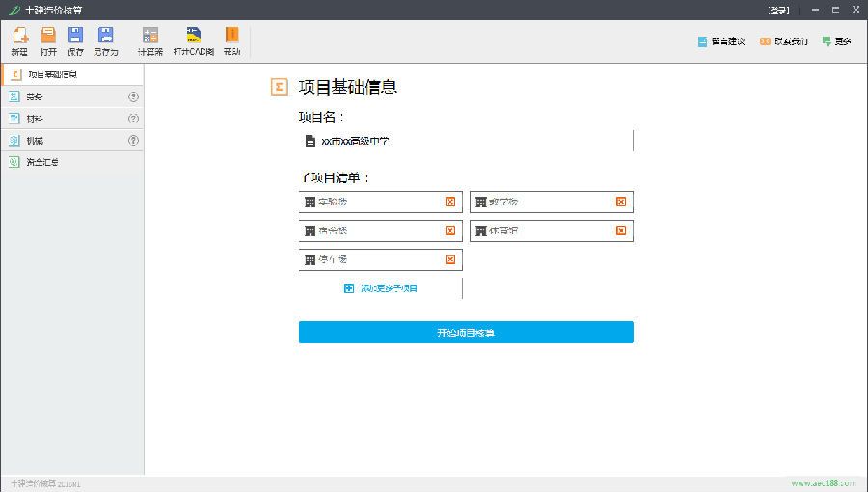Screen dimensions: 868x492
Task: Remove the 宿舍楼 sub-project
Action: pos(450,231)
